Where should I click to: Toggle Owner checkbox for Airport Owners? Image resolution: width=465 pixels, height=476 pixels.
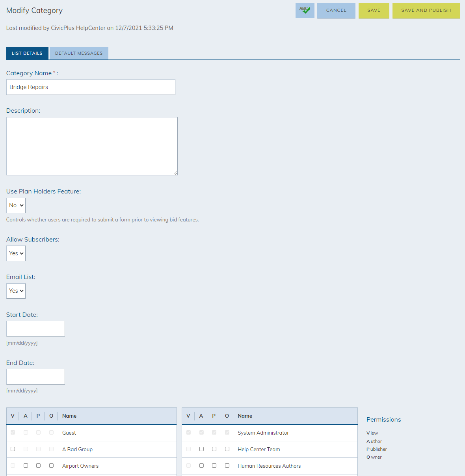tap(51, 466)
